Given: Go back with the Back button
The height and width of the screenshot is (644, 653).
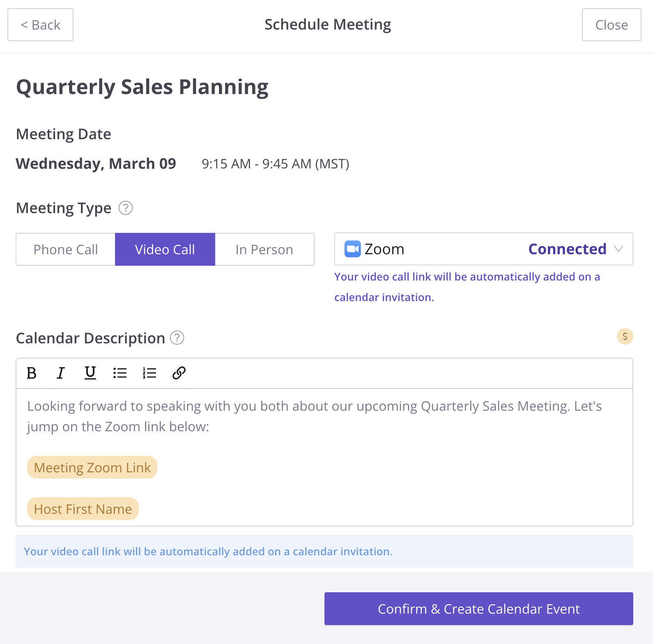Looking at the screenshot, I should click(x=41, y=25).
